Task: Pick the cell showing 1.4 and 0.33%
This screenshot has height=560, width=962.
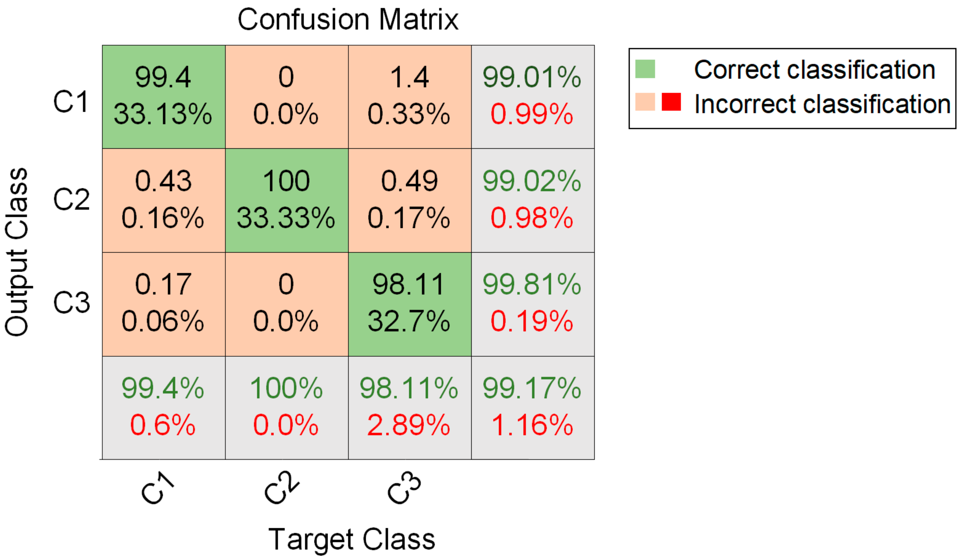Action: (409, 96)
